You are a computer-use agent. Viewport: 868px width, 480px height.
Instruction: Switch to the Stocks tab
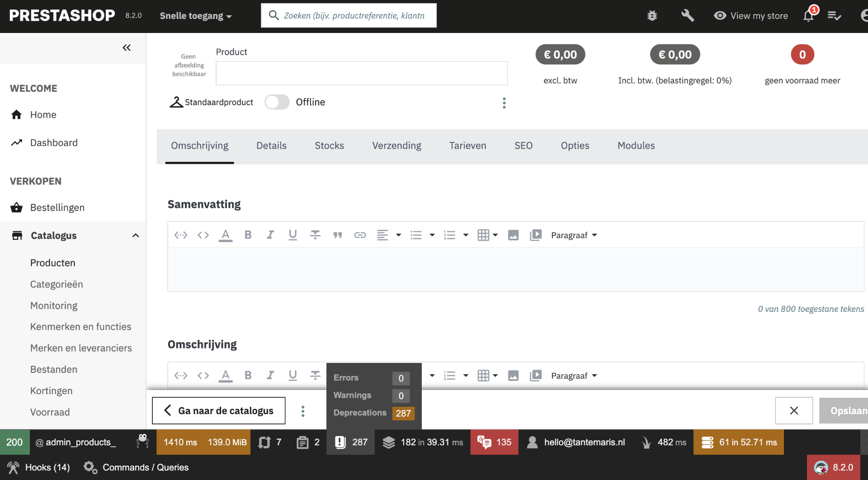click(329, 146)
